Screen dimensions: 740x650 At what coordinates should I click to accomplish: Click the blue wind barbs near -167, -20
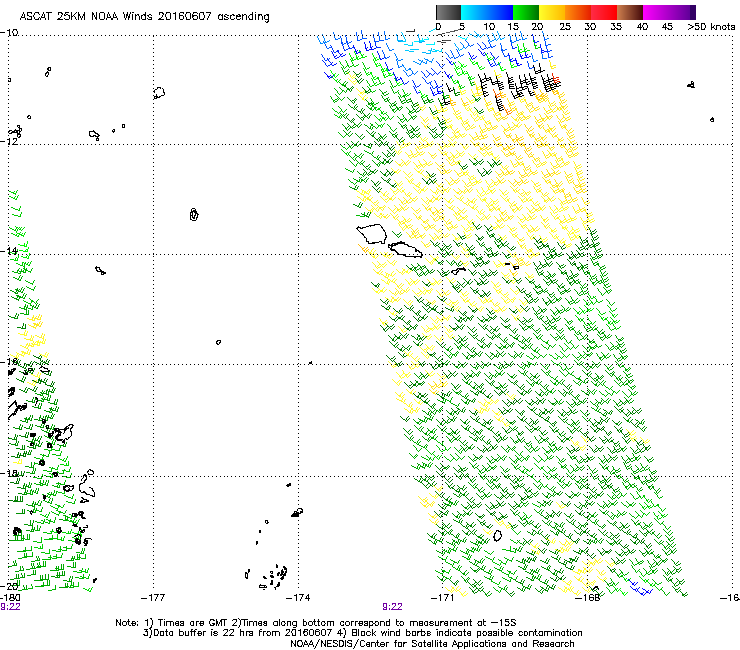point(640,587)
